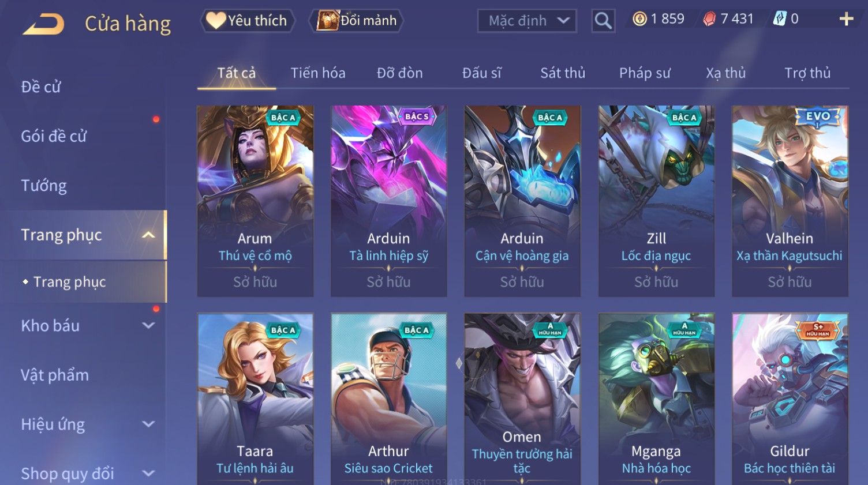The image size is (868, 485).
Task: Select the Sát thủ category tab
Action: (x=563, y=73)
